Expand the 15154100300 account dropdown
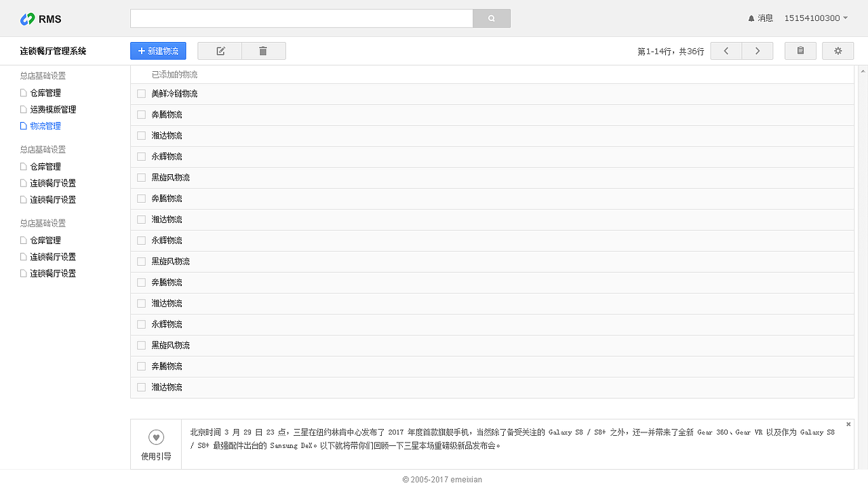Viewport: 868px width, 488px height. point(816,18)
